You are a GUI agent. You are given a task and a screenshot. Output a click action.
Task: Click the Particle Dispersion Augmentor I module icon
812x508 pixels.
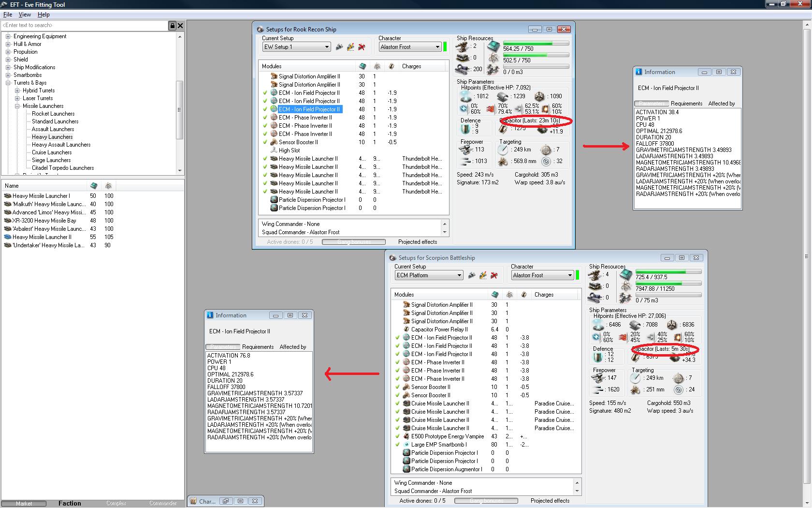point(406,469)
